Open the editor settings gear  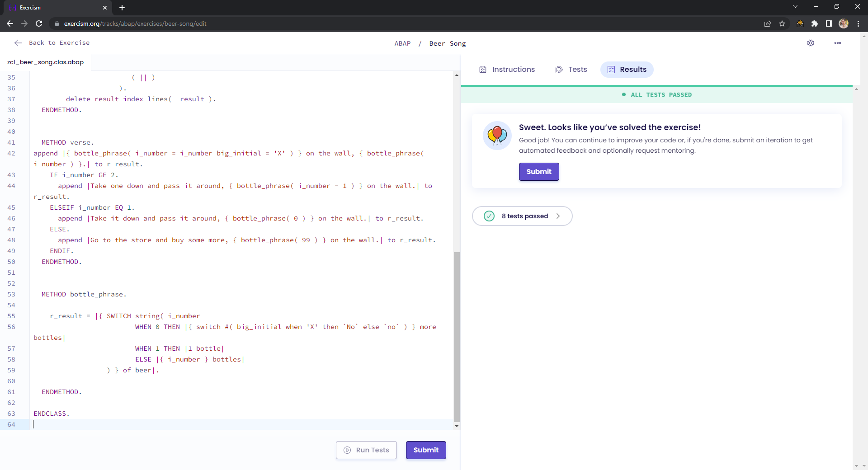point(811,43)
